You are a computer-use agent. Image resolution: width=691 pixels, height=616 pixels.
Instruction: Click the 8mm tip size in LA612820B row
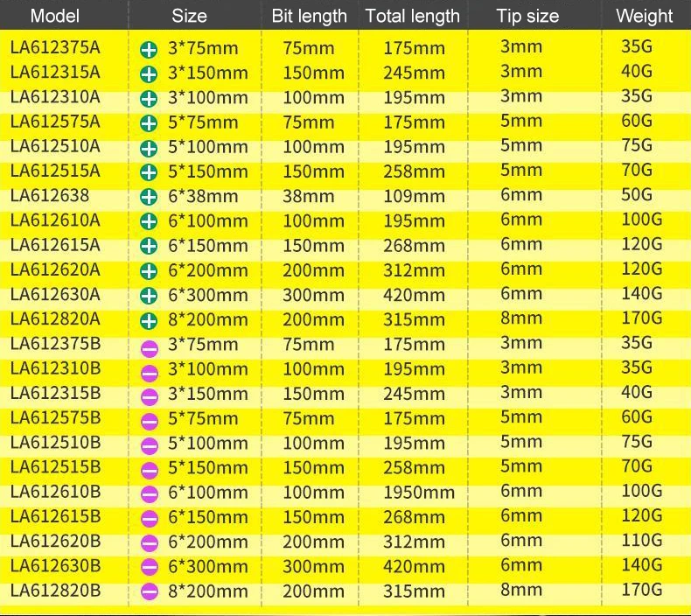[521, 590]
